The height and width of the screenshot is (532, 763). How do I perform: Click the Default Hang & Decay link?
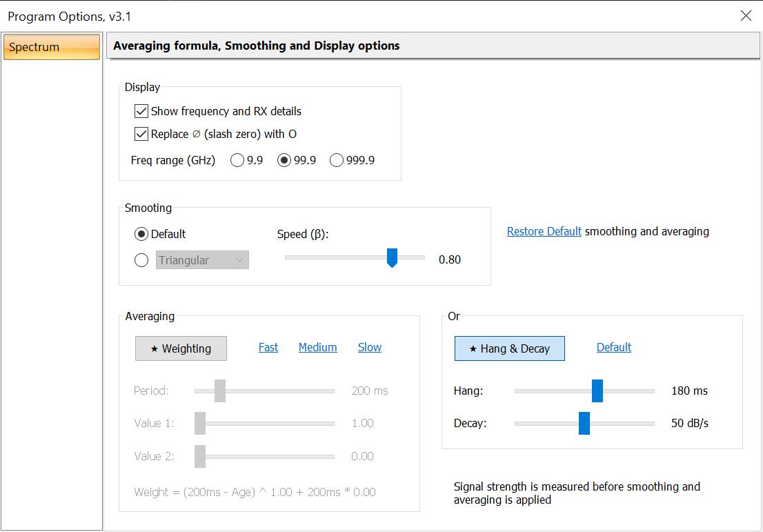(x=613, y=348)
